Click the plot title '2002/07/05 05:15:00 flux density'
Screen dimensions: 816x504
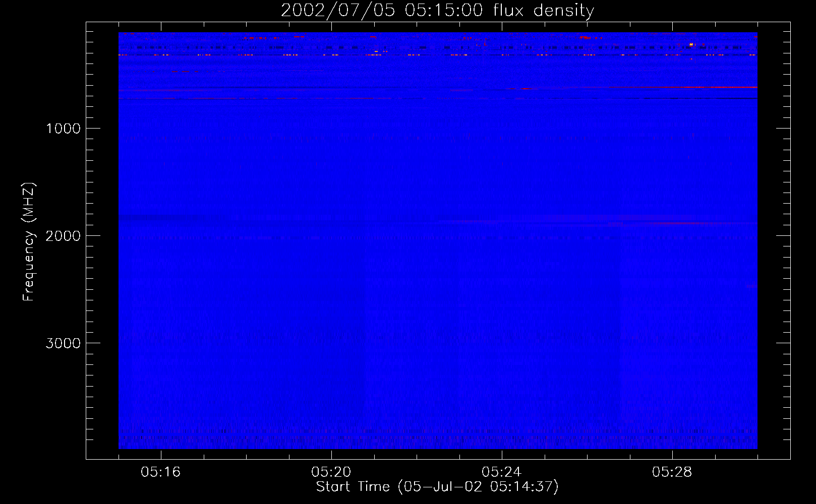pyautogui.click(x=437, y=11)
